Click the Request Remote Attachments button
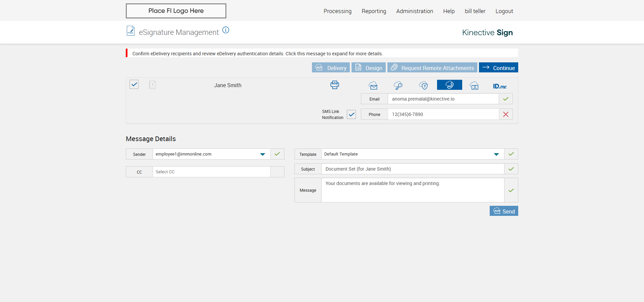This screenshot has width=644, height=302. coord(432,68)
